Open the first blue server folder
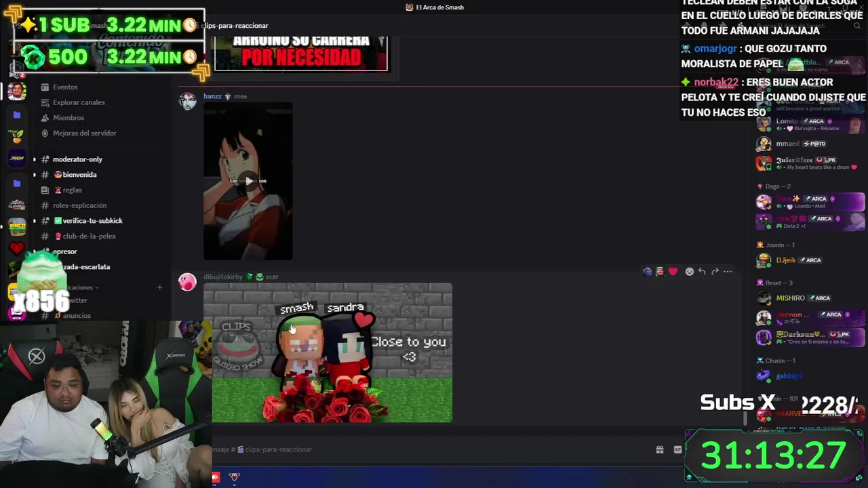 click(17, 115)
